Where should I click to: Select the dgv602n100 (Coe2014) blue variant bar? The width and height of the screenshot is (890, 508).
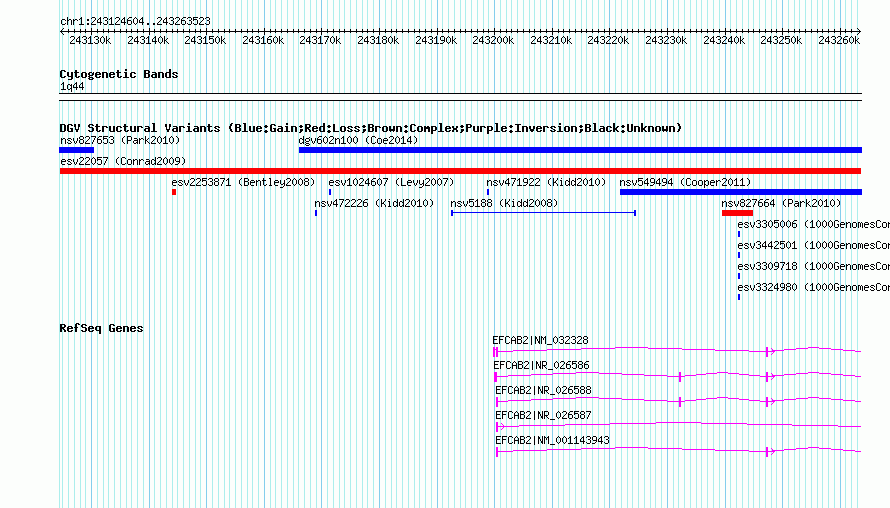[x=580, y=150]
